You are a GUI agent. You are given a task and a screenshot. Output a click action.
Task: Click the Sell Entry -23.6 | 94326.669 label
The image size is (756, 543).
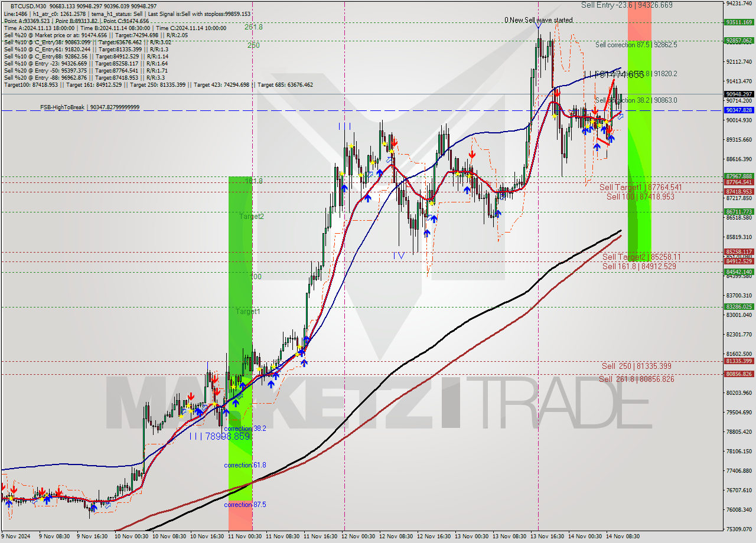click(627, 5)
